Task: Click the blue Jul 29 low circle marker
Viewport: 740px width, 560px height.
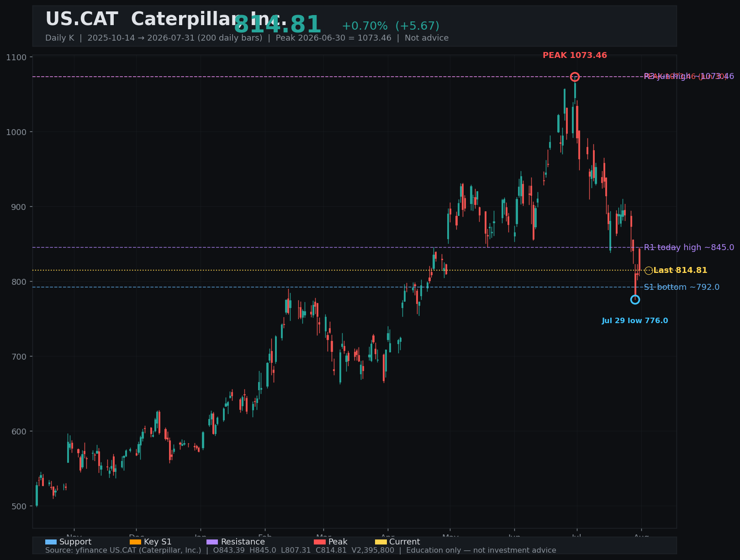Action: pos(635,299)
